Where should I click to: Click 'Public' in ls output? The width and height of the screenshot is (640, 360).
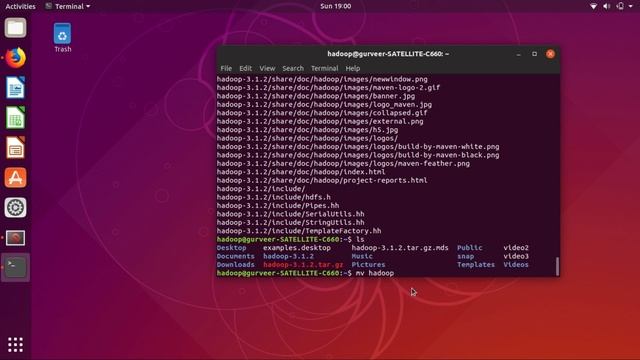click(x=469, y=248)
